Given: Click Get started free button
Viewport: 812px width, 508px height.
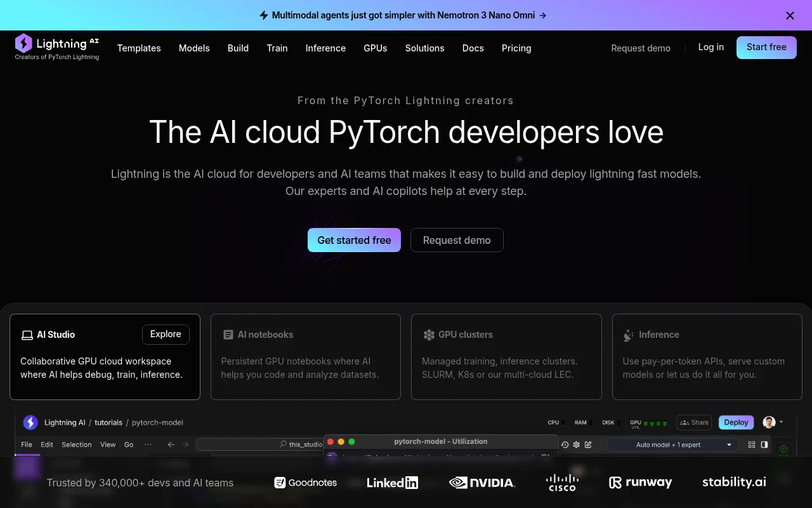Looking at the screenshot, I should coord(354,240).
